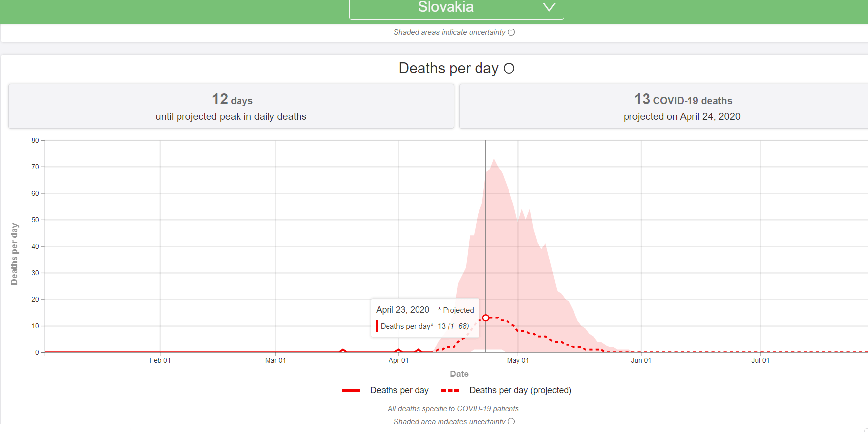Toggle the 'Deaths per day' legend series

pos(399,390)
